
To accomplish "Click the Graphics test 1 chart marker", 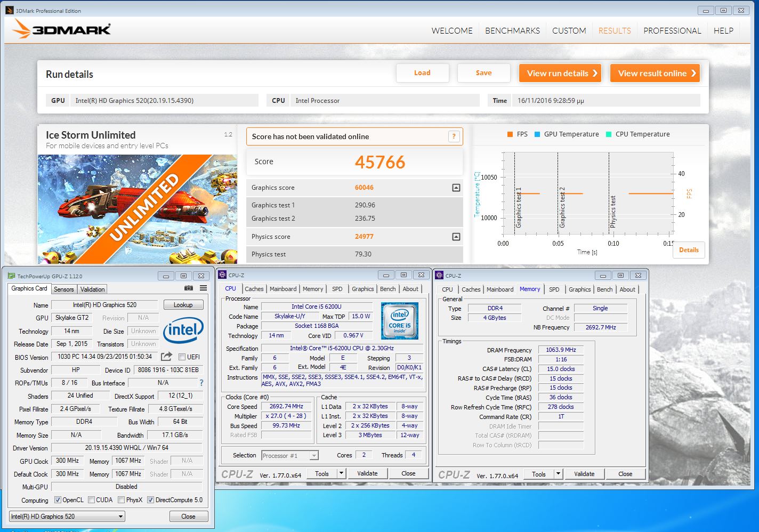I will click(518, 208).
